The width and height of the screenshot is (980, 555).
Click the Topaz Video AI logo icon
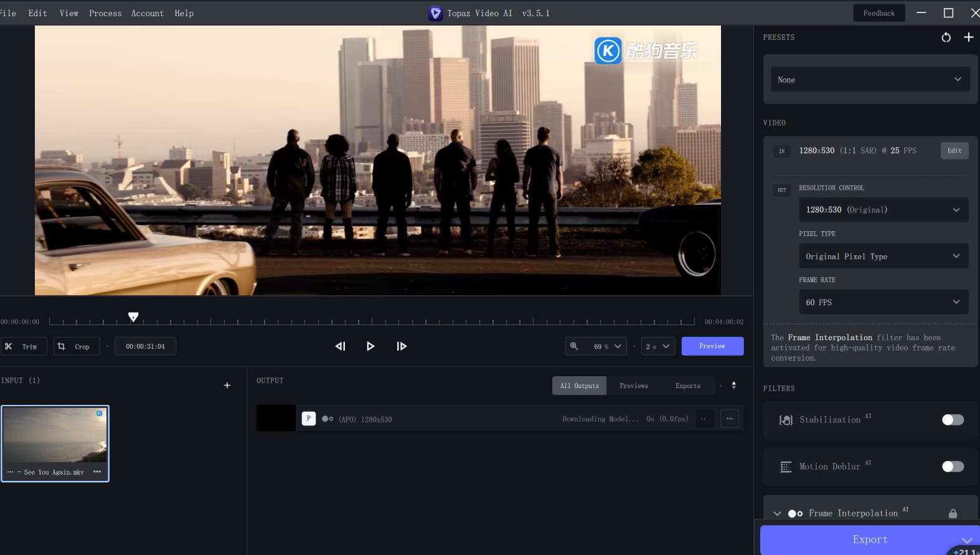coord(435,13)
